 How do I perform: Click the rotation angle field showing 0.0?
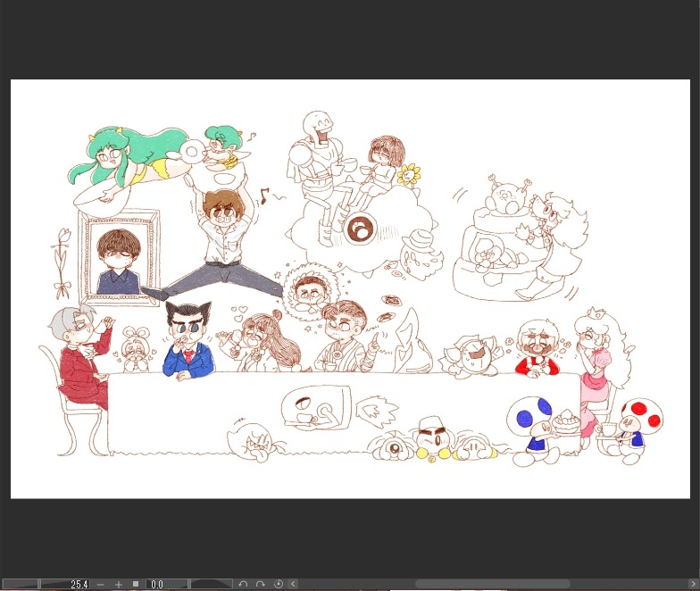157,584
